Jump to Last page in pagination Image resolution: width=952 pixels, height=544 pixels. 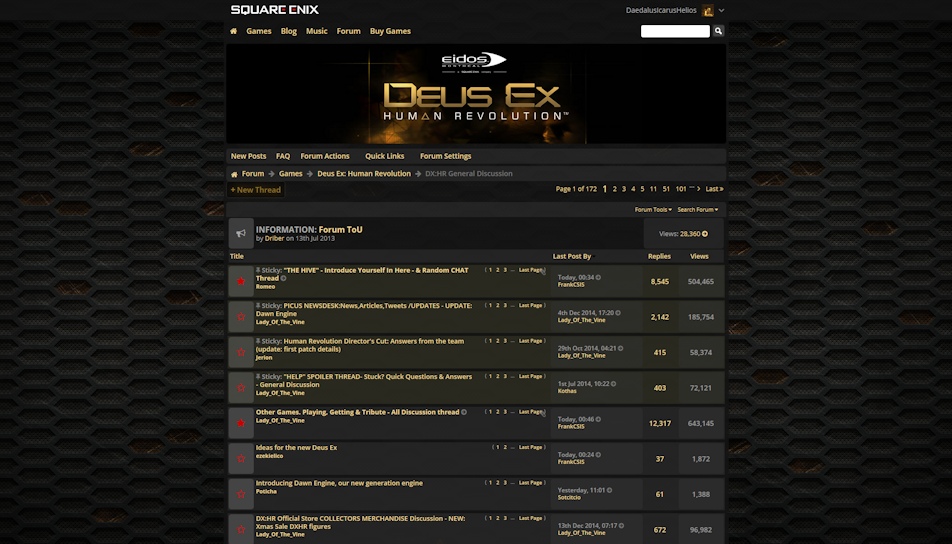point(715,189)
